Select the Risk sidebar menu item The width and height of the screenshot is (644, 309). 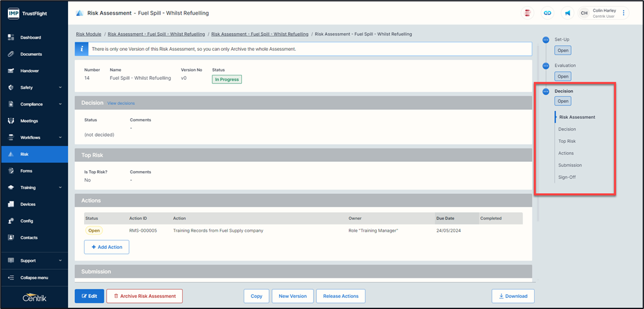click(x=25, y=154)
